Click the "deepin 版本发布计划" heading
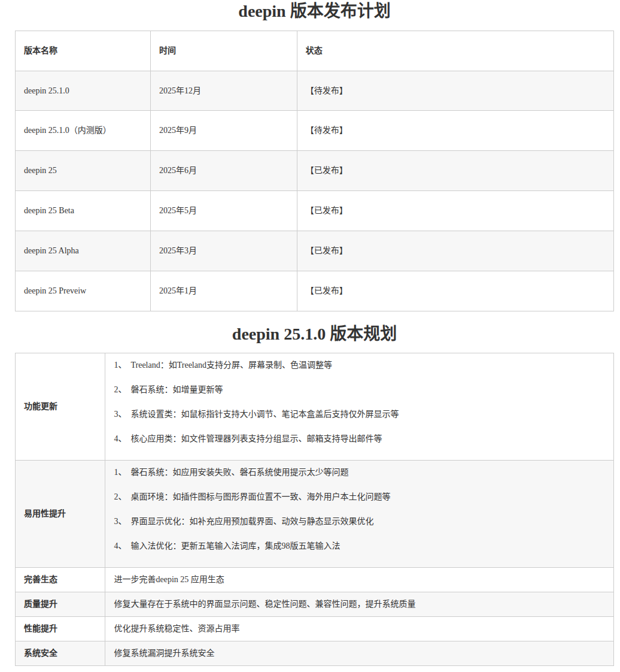The image size is (620, 672). 314,11
